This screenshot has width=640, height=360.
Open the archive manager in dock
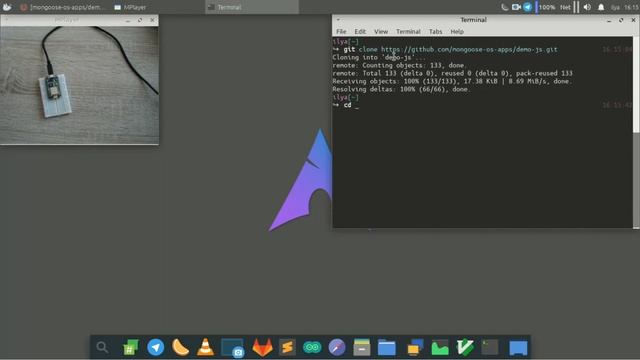click(x=362, y=347)
